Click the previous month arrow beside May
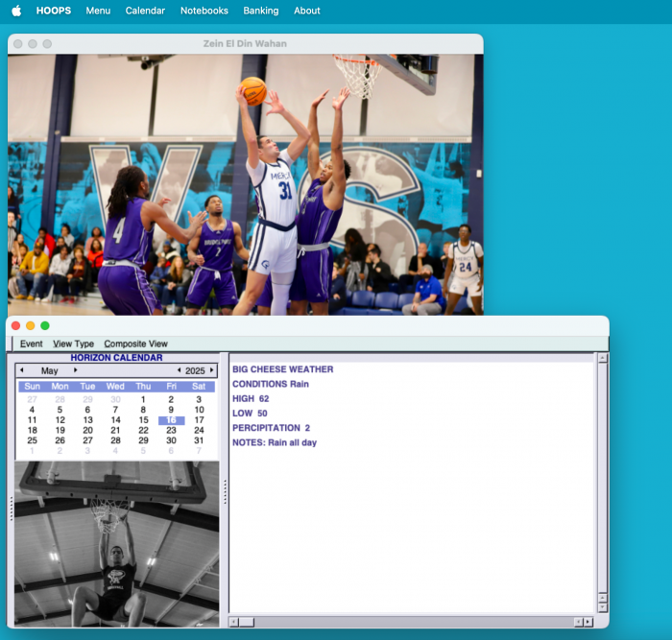Viewport: 672px width, 640px height. click(x=22, y=370)
